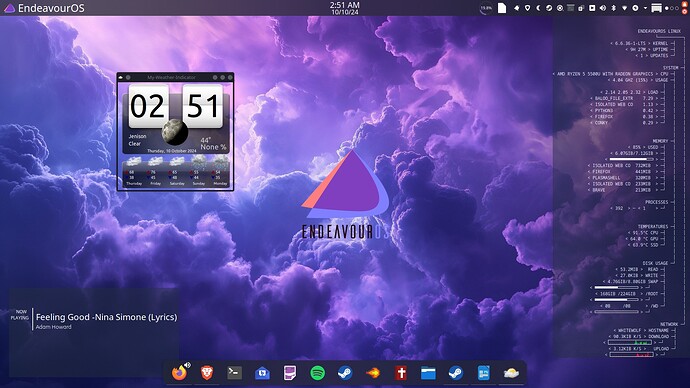Screen dimensions: 690x388
Task: Click the red power icon in panel corner
Action: (x=684, y=12)
